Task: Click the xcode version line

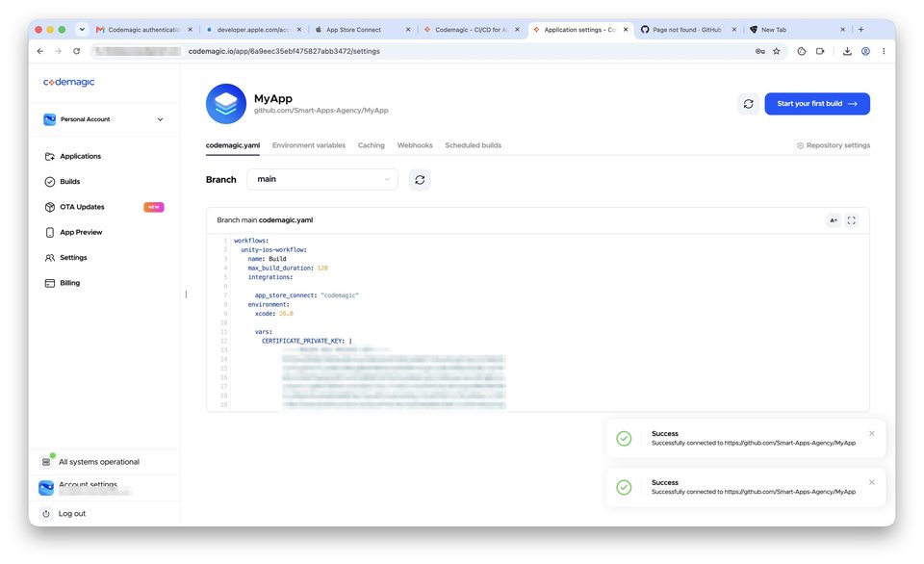Action: [x=273, y=314]
